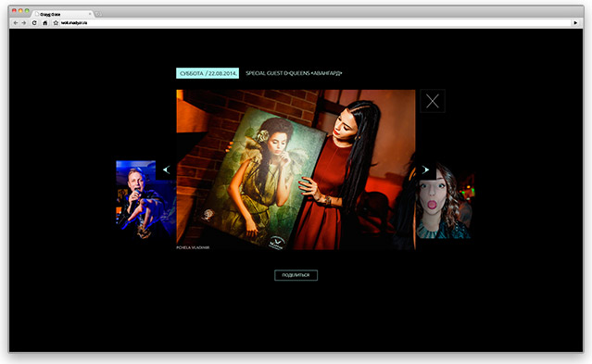Open the browser menu arrow at far right
The width and height of the screenshot is (592, 364).
point(575,23)
